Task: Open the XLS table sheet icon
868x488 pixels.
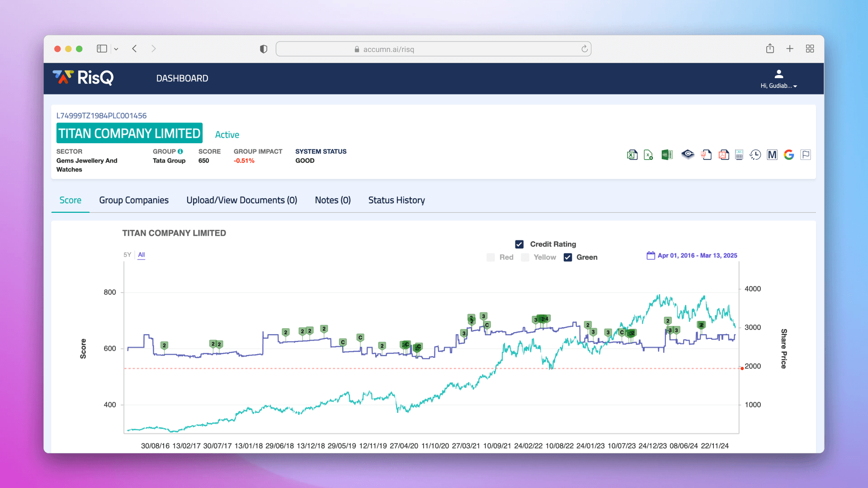Action: coord(739,155)
